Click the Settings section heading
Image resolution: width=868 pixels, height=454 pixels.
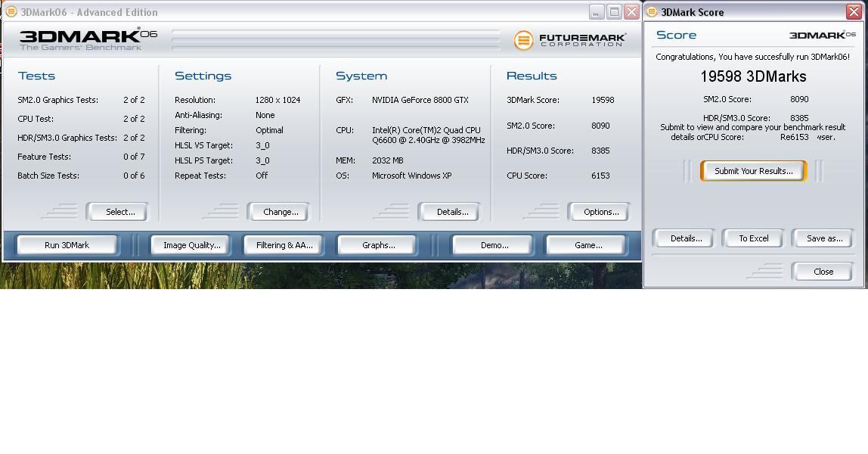coord(203,76)
